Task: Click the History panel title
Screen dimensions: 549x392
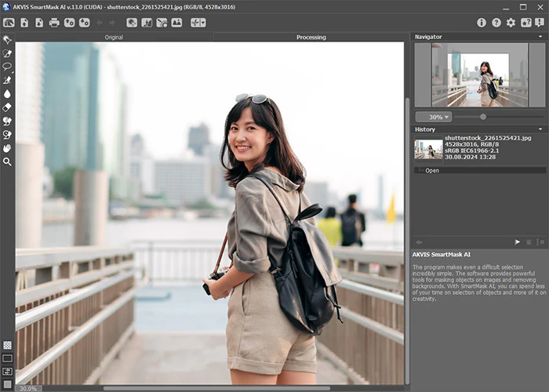Action: [x=425, y=129]
